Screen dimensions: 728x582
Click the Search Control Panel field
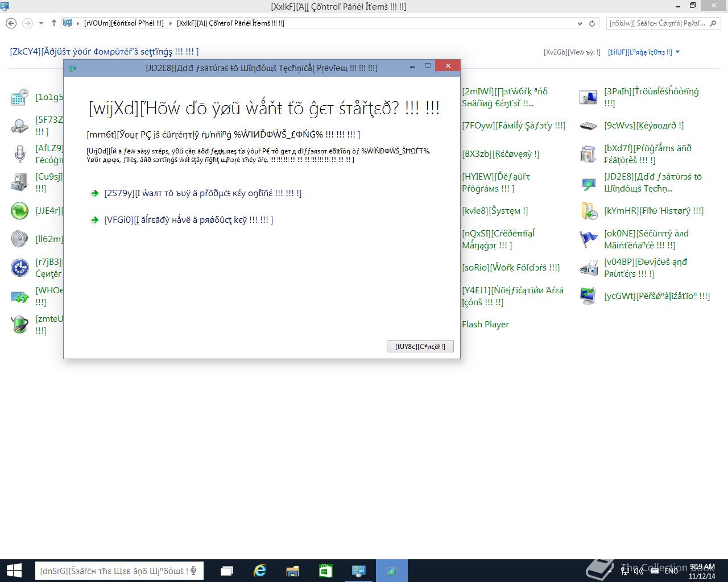pos(663,23)
